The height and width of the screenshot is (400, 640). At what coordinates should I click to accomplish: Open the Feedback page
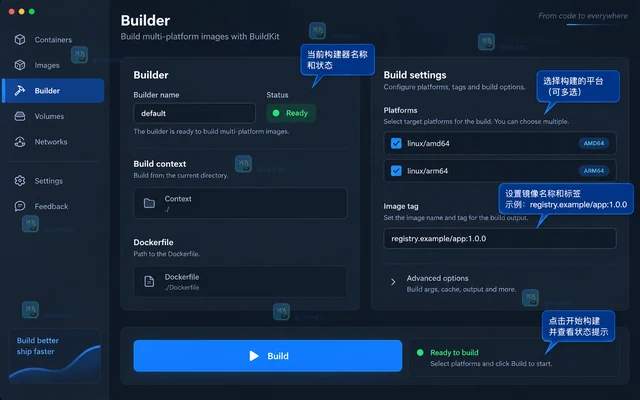point(53,206)
